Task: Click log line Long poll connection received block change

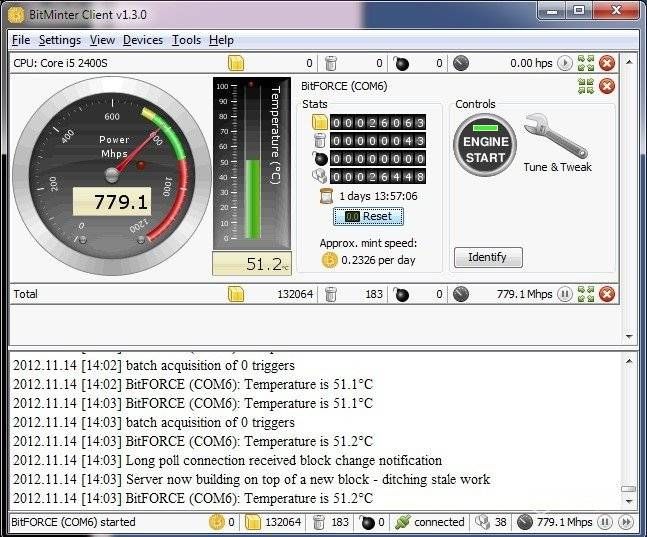Action: 227,460
